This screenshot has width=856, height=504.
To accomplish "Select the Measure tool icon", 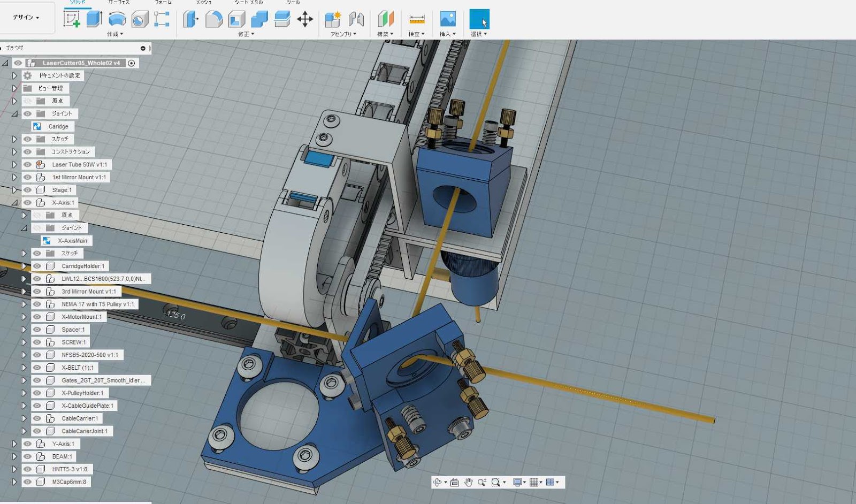I will (x=417, y=19).
